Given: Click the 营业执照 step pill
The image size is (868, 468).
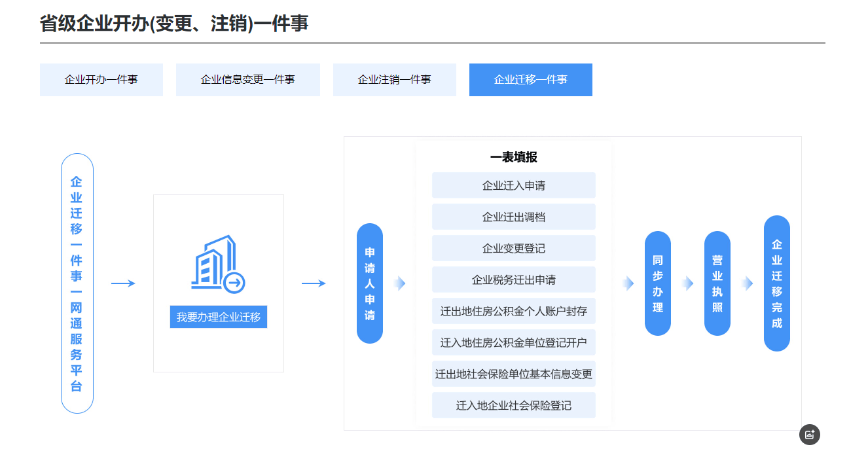Looking at the screenshot, I should click(x=717, y=283).
